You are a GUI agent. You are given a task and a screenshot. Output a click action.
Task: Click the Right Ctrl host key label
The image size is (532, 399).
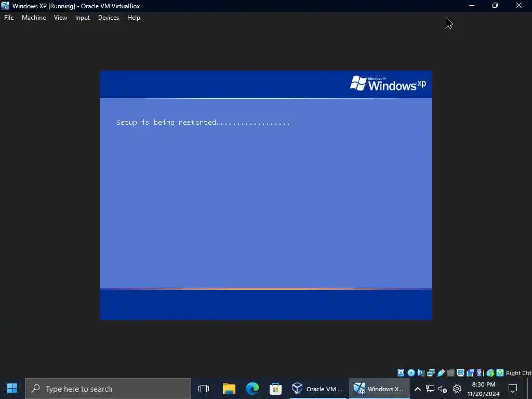pyautogui.click(x=519, y=373)
